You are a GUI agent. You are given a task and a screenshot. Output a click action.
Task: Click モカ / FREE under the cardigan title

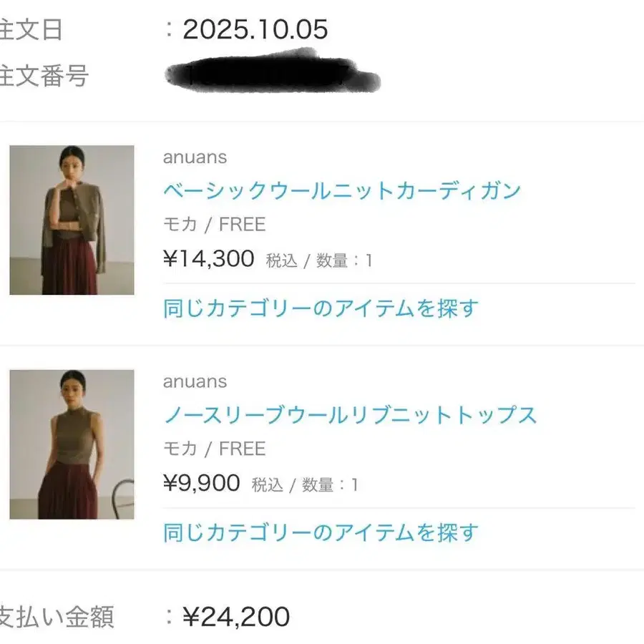click(214, 225)
